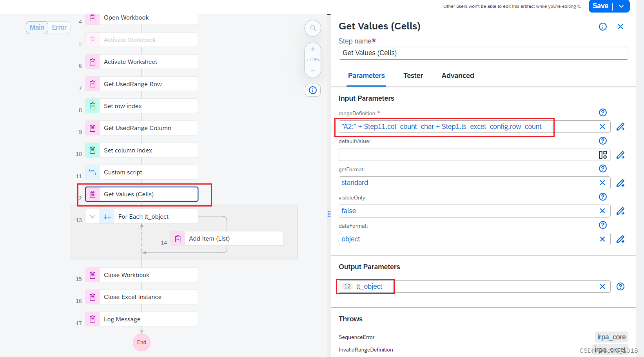Zoom out with the minus button
Image resolution: width=644 pixels, height=357 pixels.
click(x=313, y=71)
